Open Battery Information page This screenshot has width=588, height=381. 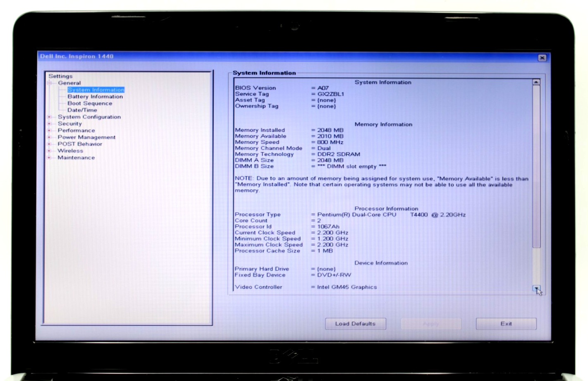click(x=95, y=96)
